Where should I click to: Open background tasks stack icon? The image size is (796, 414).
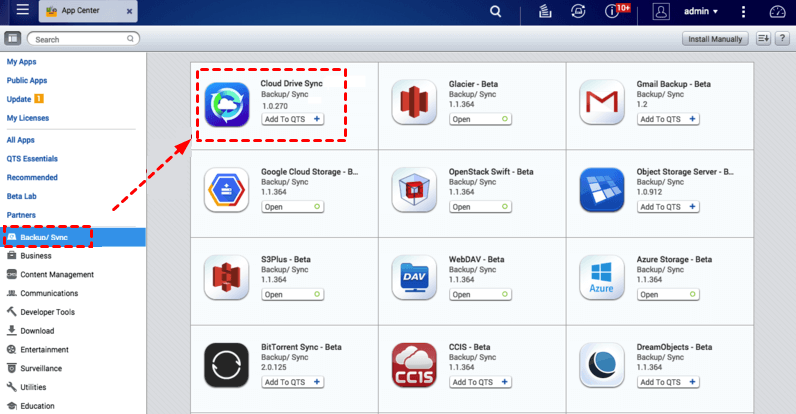tap(545, 11)
